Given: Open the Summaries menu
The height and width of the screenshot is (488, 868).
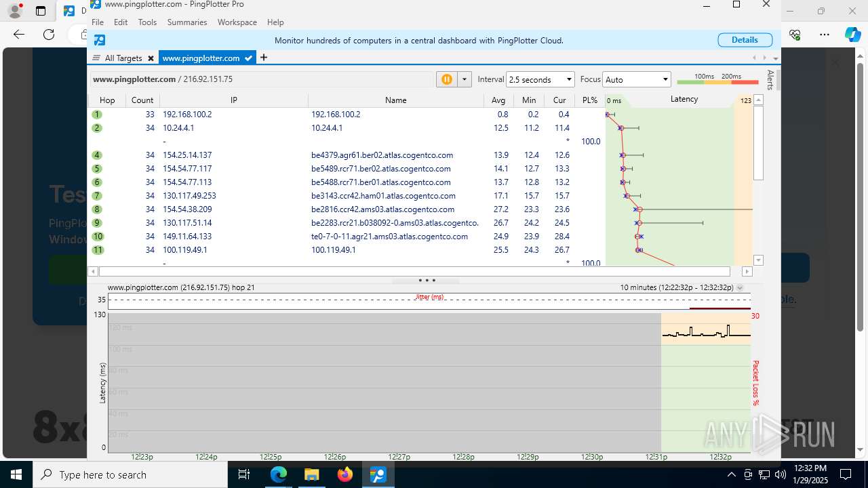Looking at the screenshot, I should pos(187,22).
